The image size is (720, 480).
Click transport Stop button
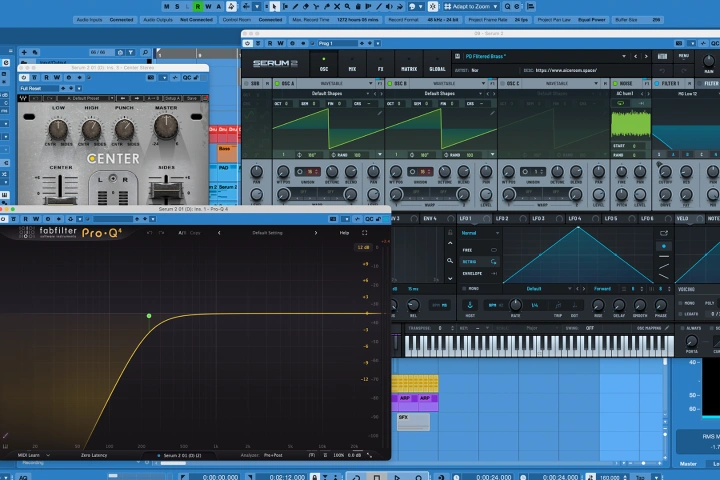377,477
